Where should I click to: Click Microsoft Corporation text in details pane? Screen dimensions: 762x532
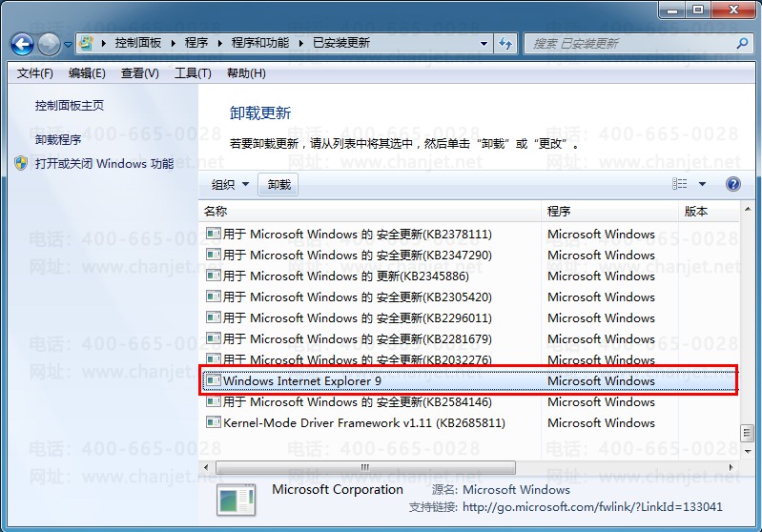338,490
